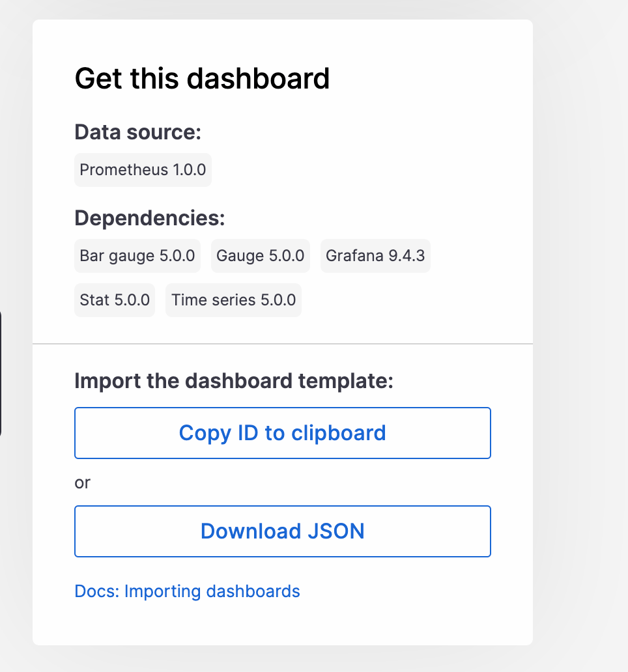Click the Dependencies: label
628x672 pixels.
pyautogui.click(x=150, y=218)
